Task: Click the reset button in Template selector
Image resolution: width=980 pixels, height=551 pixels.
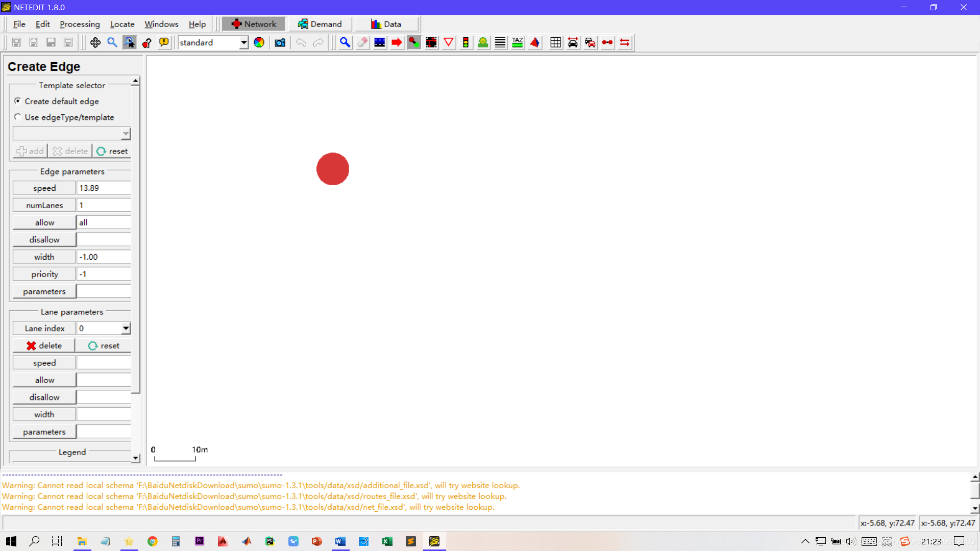Action: [112, 151]
